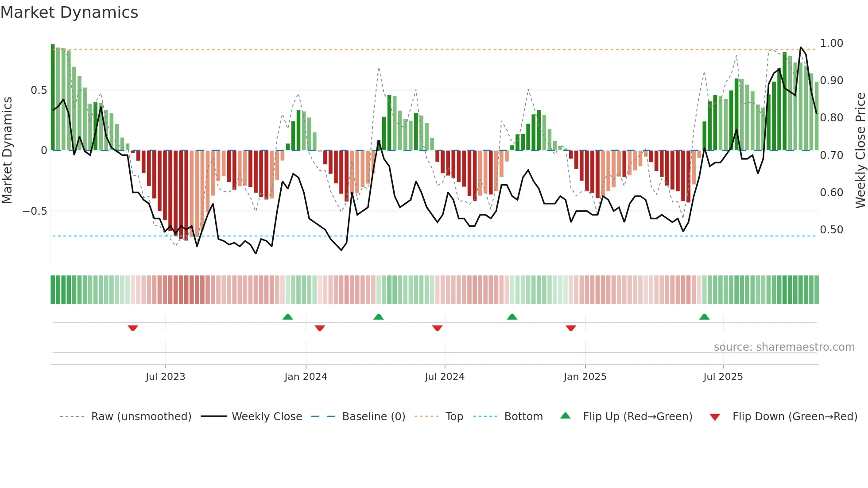Click the red down-triangle icon in the legend
This screenshot has width=868, height=488.
715,417
